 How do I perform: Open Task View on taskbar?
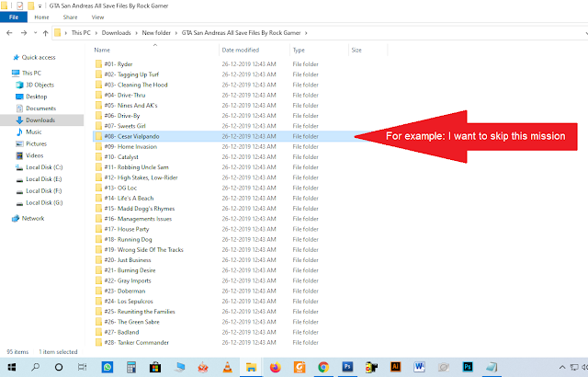tap(82, 367)
